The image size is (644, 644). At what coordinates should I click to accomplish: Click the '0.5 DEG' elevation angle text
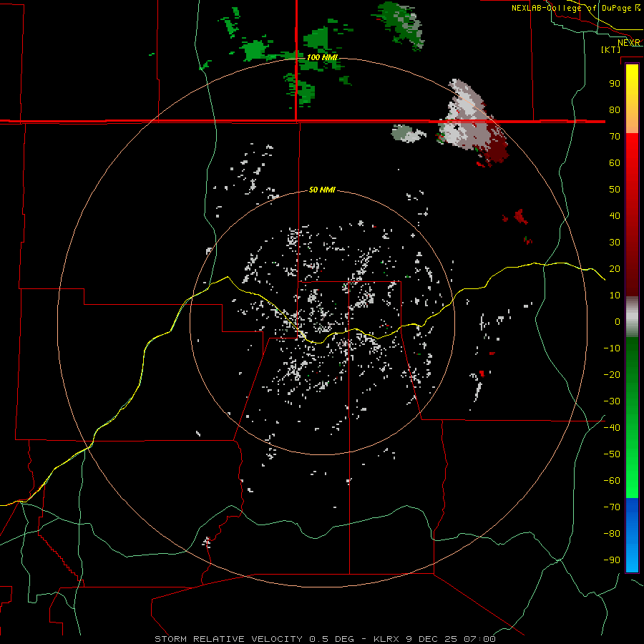coord(331,639)
